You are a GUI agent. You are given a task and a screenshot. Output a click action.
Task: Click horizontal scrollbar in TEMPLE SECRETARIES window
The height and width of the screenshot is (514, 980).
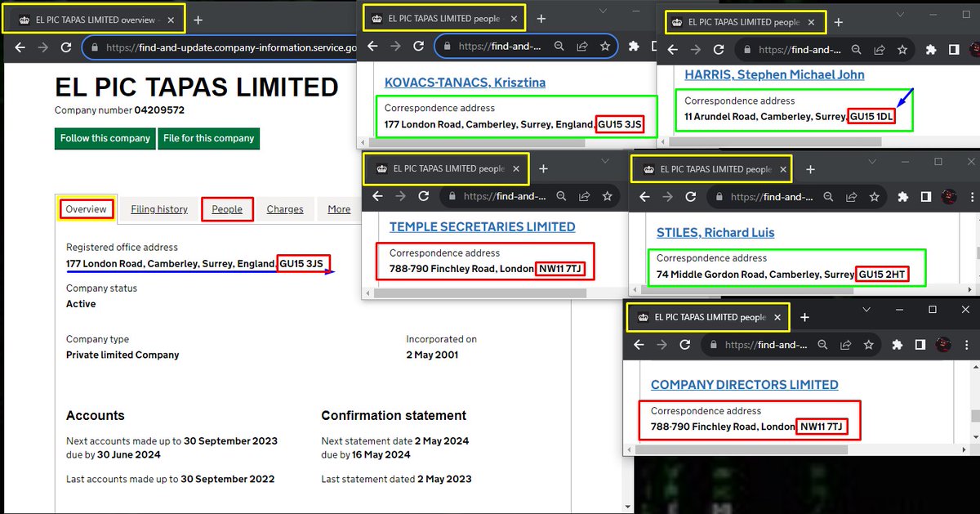click(x=482, y=293)
